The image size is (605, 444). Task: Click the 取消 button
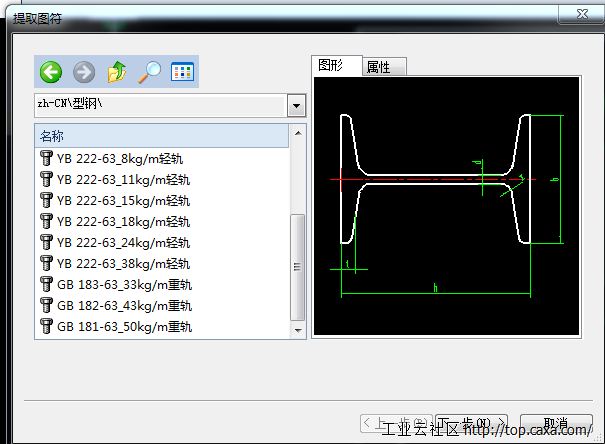pyautogui.click(x=555, y=424)
